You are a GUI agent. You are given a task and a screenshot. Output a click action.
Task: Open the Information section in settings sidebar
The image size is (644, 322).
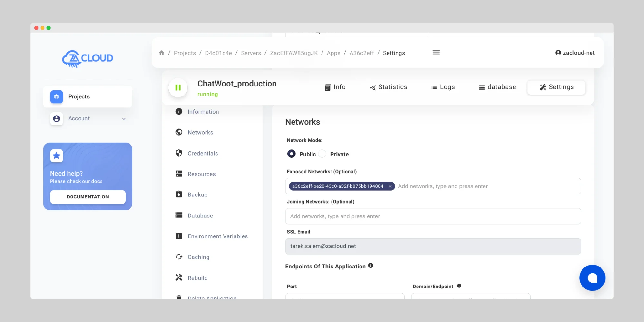point(203,112)
